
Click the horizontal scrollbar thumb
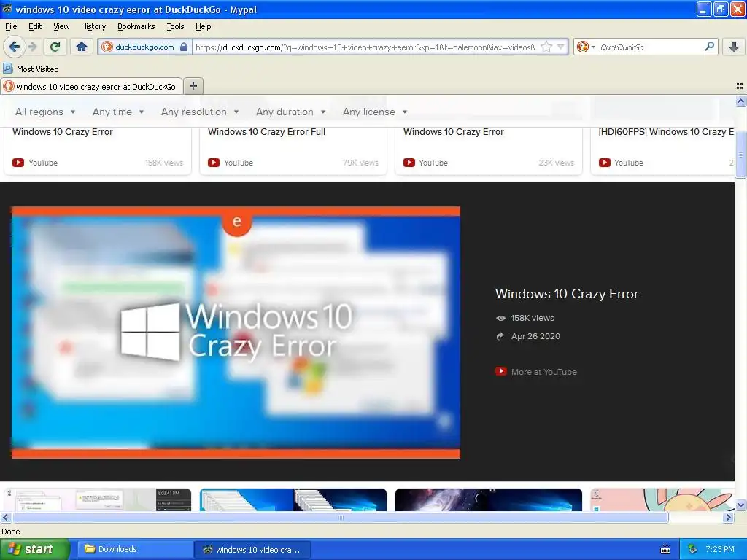pos(341,517)
